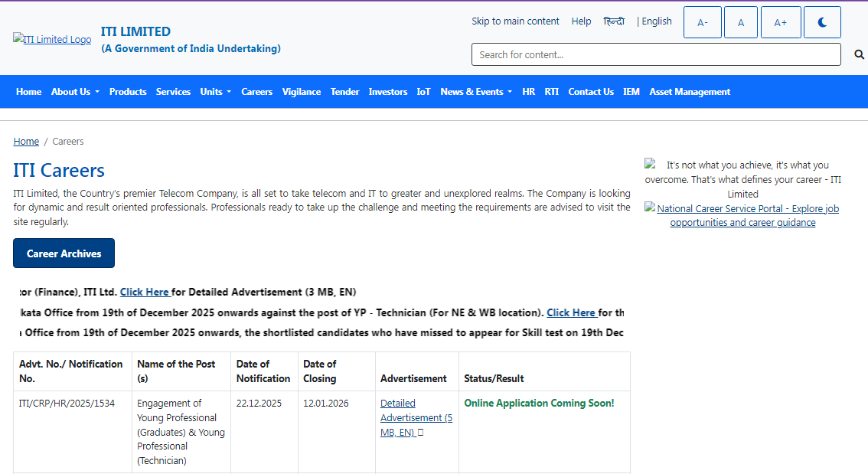Switch the site language to हिन्दी

click(614, 21)
